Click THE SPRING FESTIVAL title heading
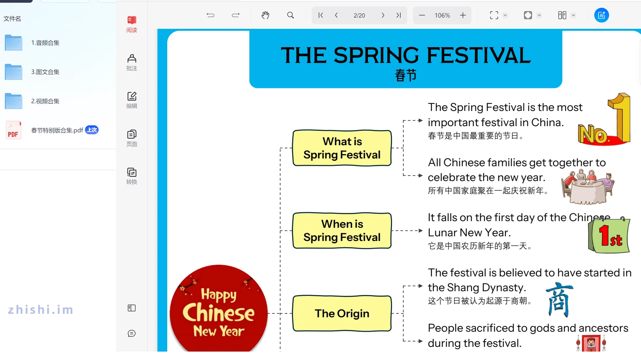 click(x=406, y=55)
